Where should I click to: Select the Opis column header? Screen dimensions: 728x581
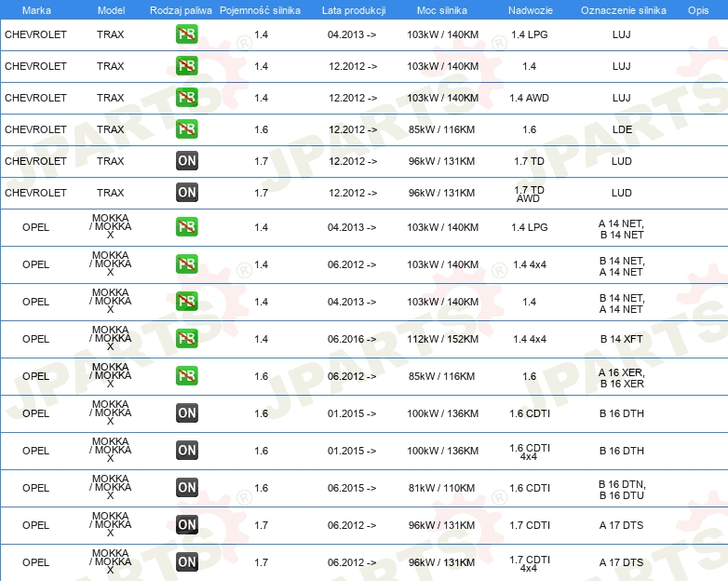(x=698, y=10)
